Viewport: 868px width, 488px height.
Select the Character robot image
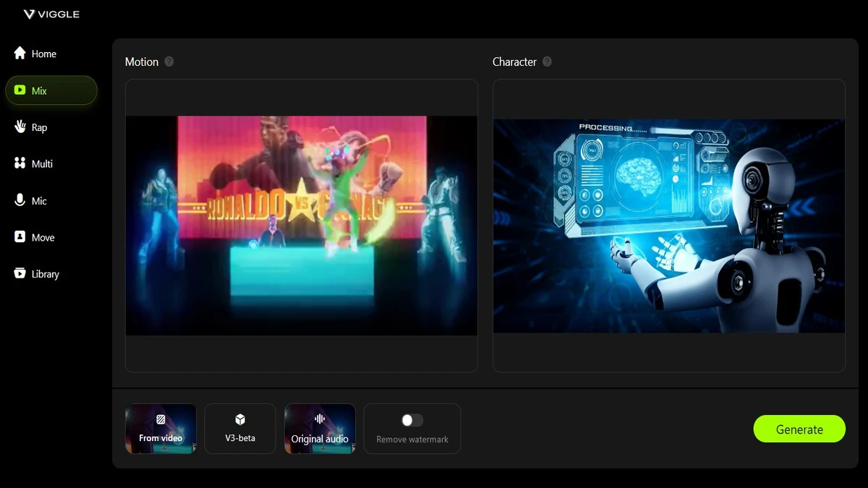click(669, 226)
